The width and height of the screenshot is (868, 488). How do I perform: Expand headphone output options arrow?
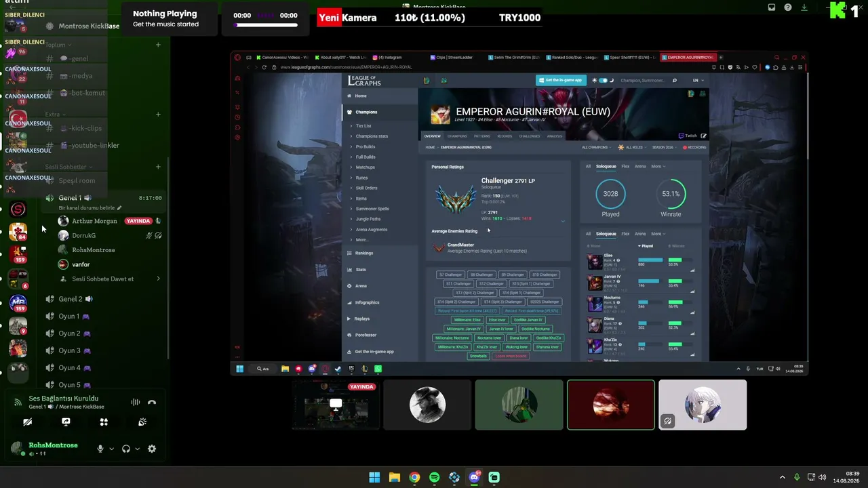137,449
